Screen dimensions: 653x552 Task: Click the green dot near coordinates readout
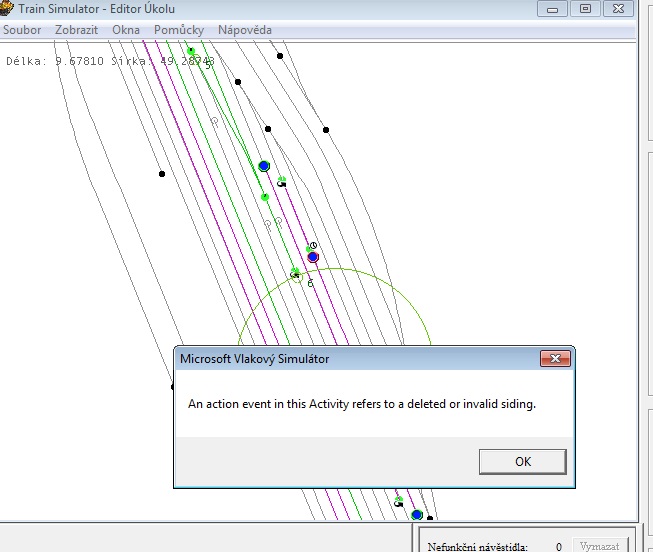(191, 51)
